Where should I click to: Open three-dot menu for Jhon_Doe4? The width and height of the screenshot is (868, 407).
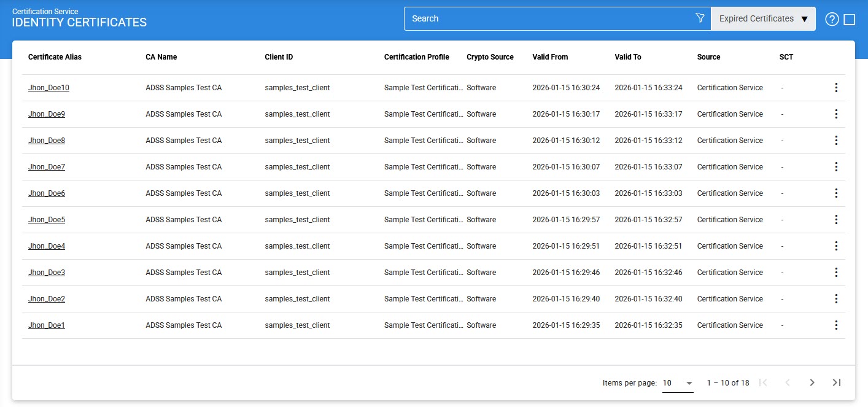835,246
